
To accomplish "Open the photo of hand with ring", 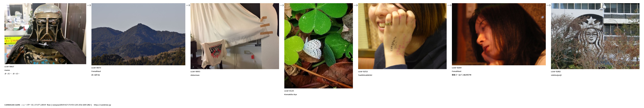I will pyautogui.click(x=402, y=36).
